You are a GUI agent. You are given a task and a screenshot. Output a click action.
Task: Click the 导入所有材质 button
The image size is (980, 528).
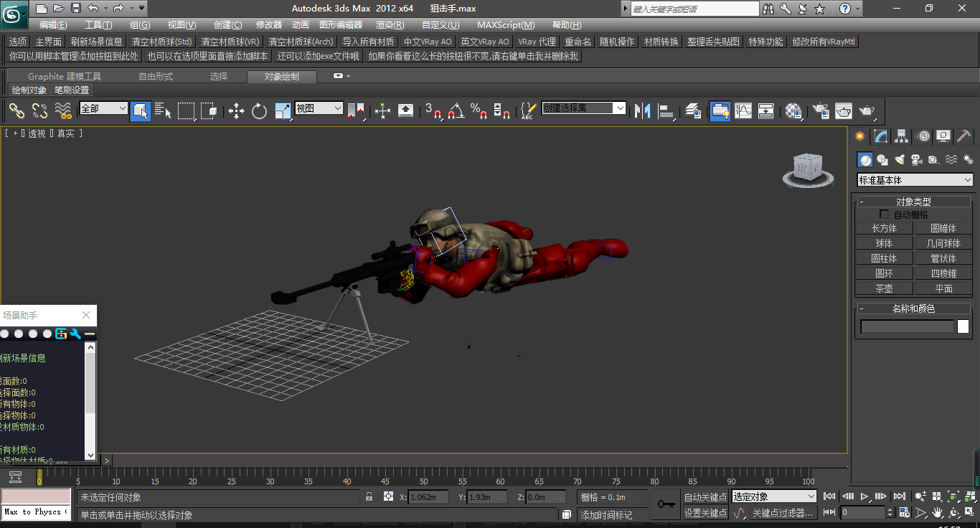click(x=368, y=42)
